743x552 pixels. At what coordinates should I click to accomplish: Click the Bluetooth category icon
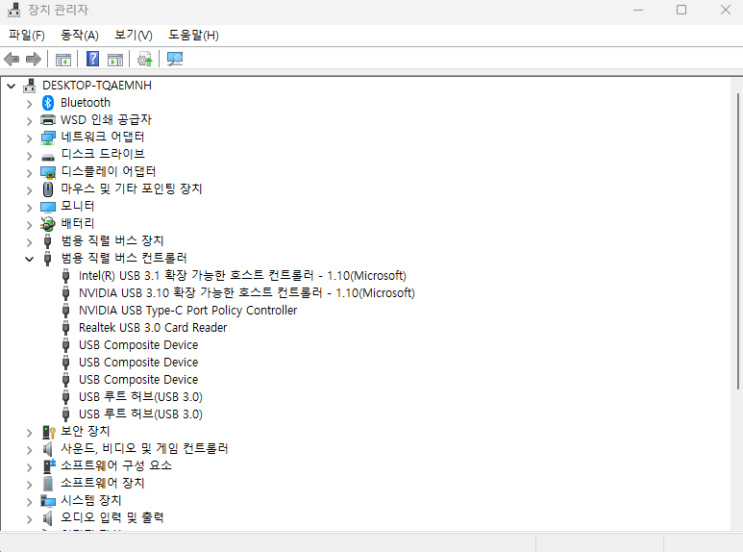[48, 102]
